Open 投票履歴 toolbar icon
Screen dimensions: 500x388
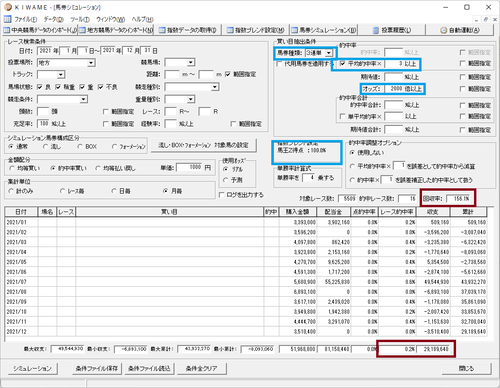click(376, 30)
